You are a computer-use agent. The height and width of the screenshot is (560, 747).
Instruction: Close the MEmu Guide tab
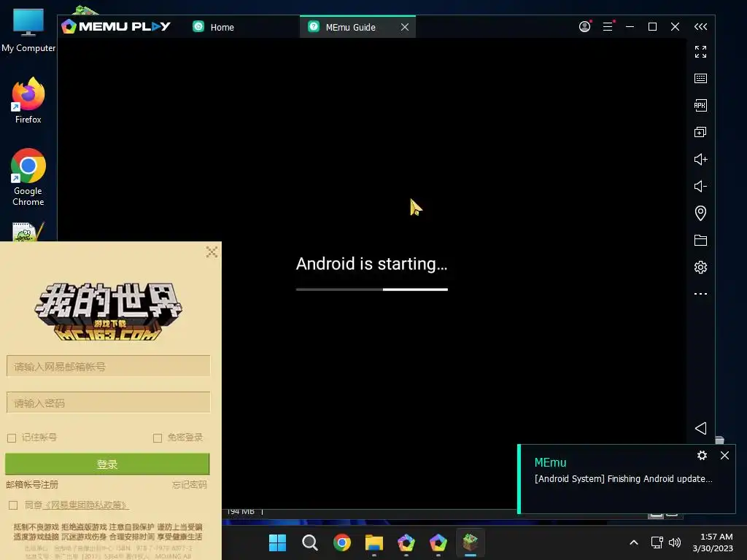pos(404,27)
